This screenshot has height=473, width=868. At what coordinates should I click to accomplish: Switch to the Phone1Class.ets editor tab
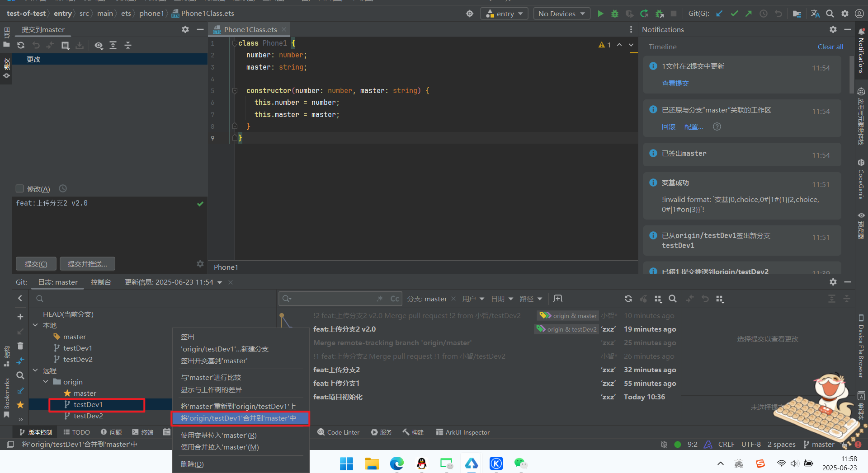pos(250,29)
